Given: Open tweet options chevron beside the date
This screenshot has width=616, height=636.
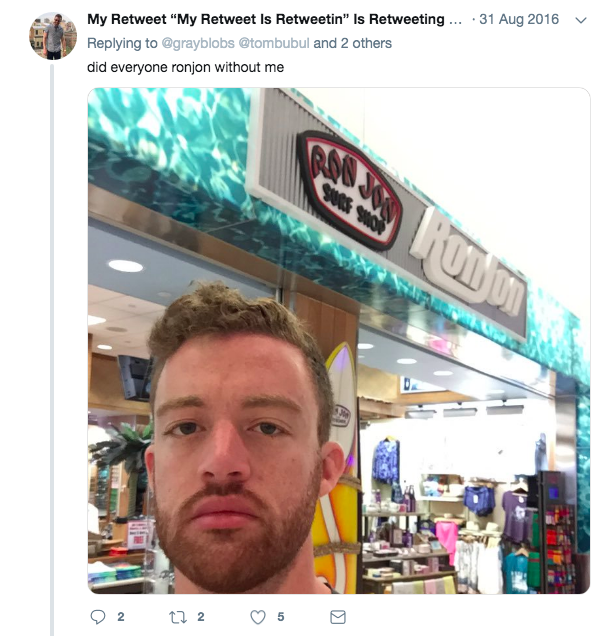Looking at the screenshot, I should 581,20.
